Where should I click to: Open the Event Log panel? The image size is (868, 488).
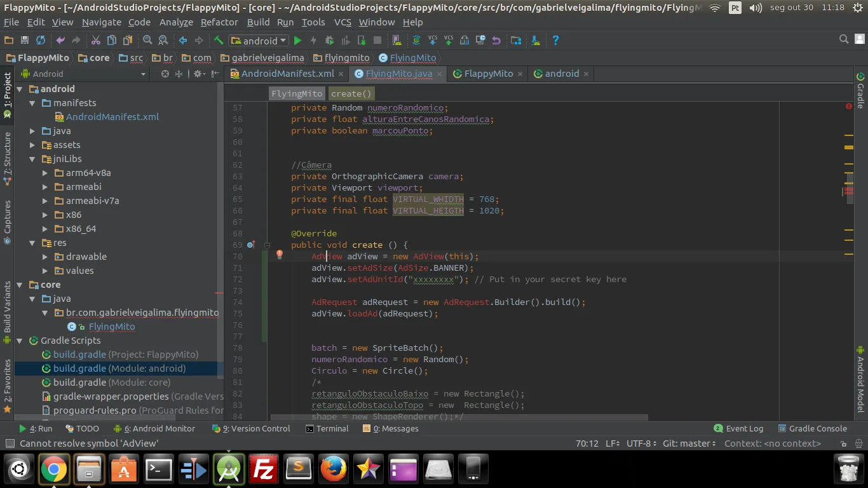coord(738,429)
